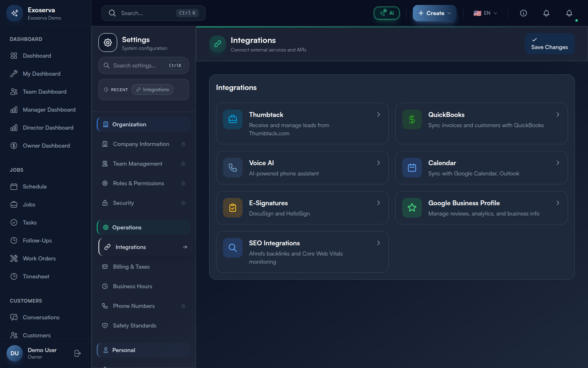
Task: Open the Create dropdown menu
Action: coord(434,13)
